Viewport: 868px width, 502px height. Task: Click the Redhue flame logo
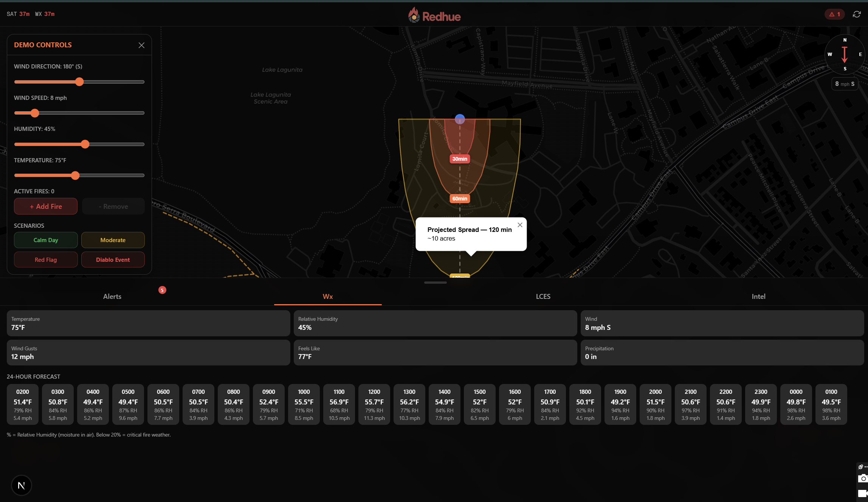[414, 16]
